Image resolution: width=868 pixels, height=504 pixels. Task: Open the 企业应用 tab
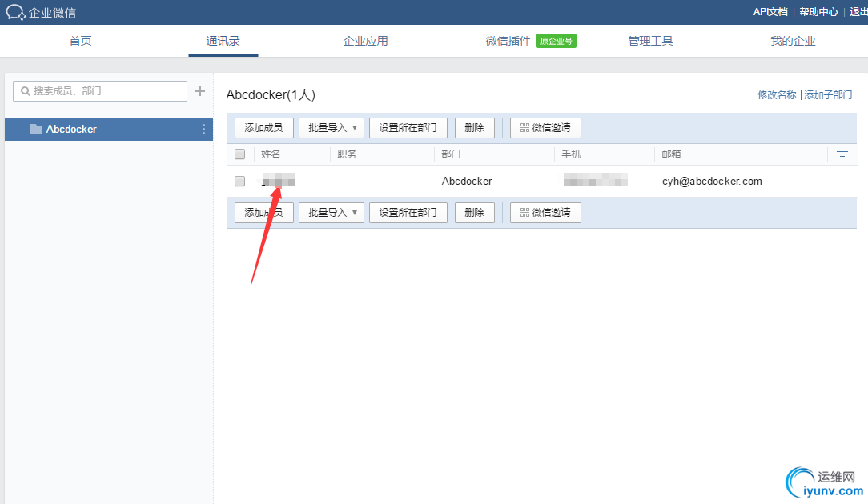pyautogui.click(x=365, y=41)
